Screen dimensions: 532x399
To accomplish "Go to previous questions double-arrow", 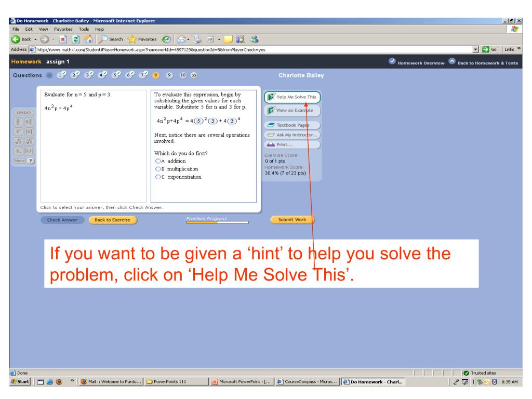I will pyautogui.click(x=49, y=75).
